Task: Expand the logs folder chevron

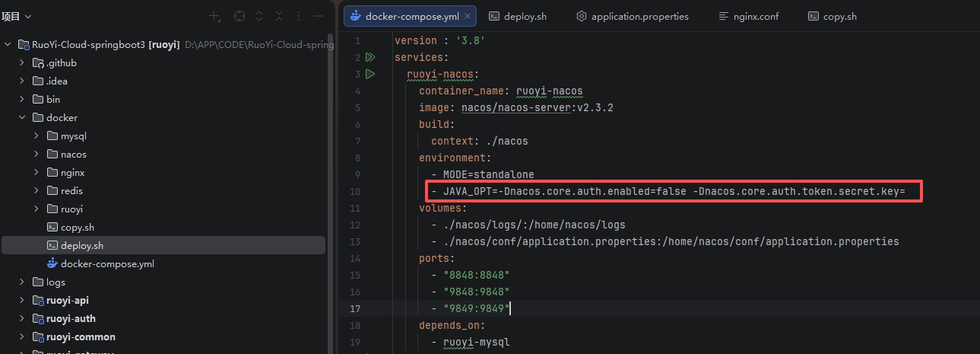Action: coord(23,282)
